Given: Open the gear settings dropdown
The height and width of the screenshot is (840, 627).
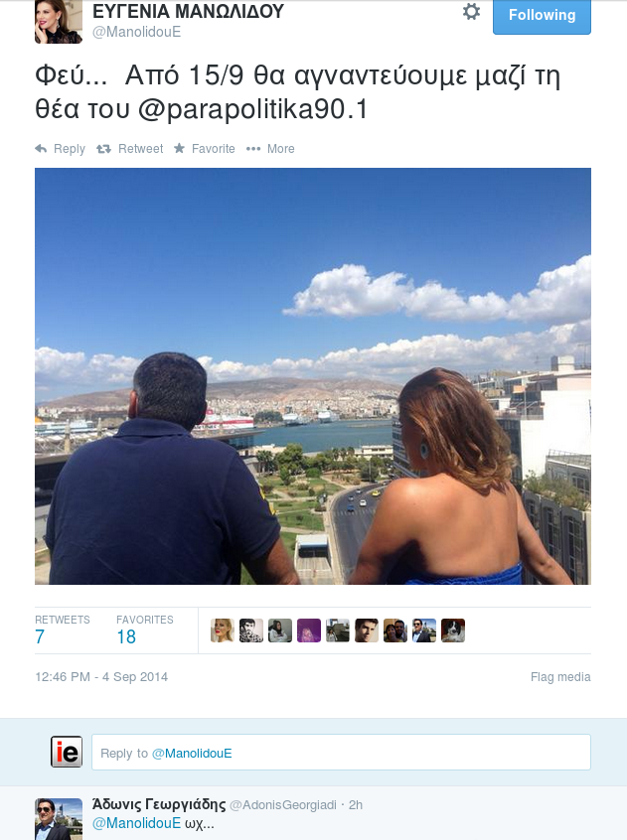Looking at the screenshot, I should pyautogui.click(x=471, y=12).
